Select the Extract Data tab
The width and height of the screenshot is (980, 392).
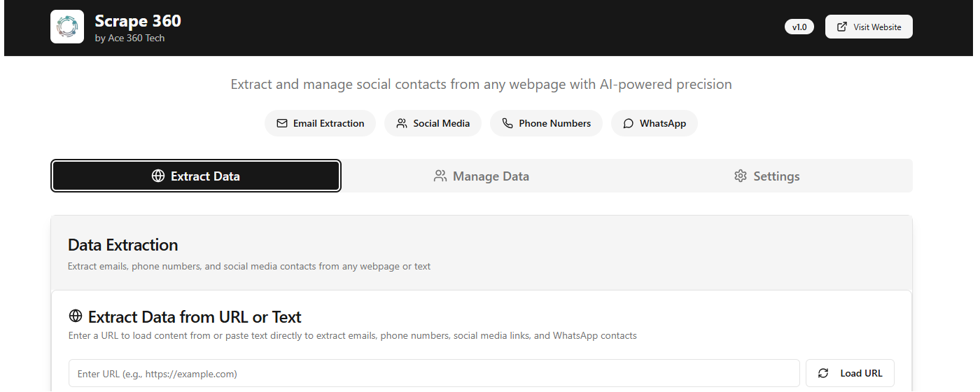coord(196,176)
